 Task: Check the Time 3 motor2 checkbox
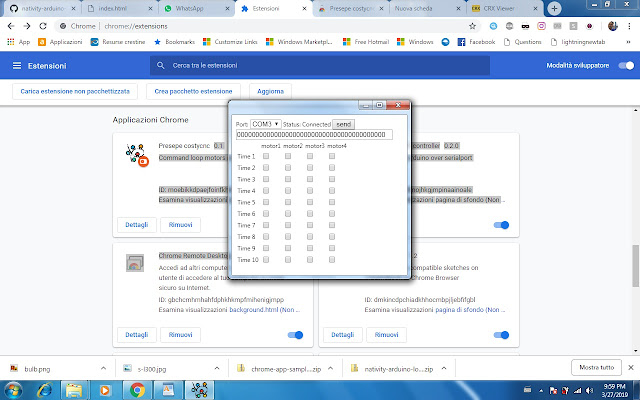click(x=288, y=179)
